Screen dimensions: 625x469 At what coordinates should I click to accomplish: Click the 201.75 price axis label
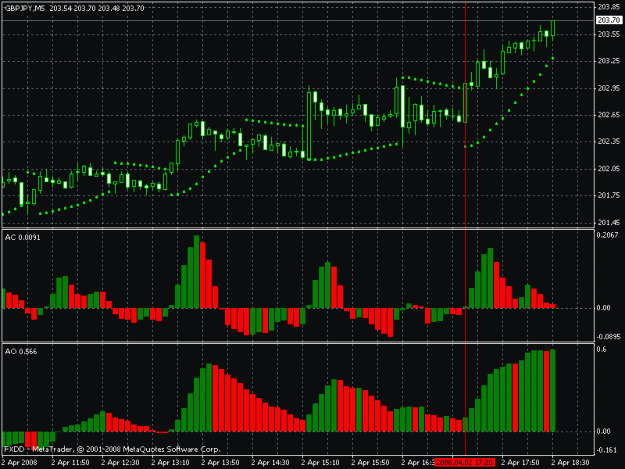(609, 195)
